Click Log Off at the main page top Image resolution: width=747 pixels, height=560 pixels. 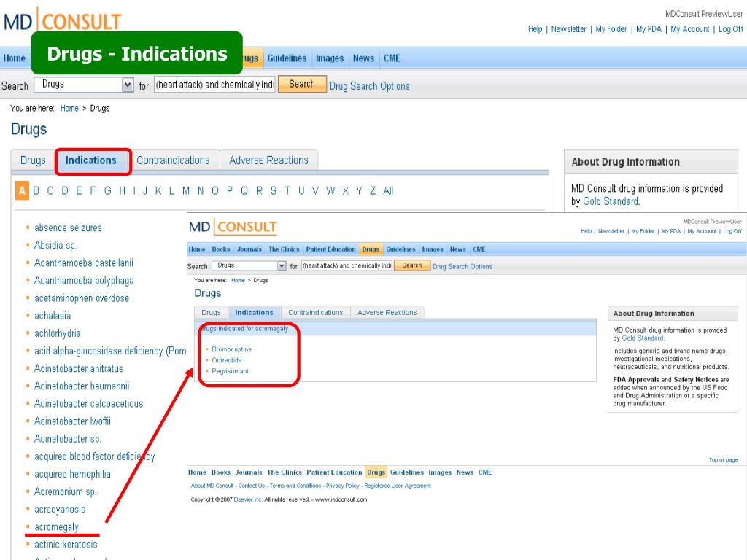[731, 29]
